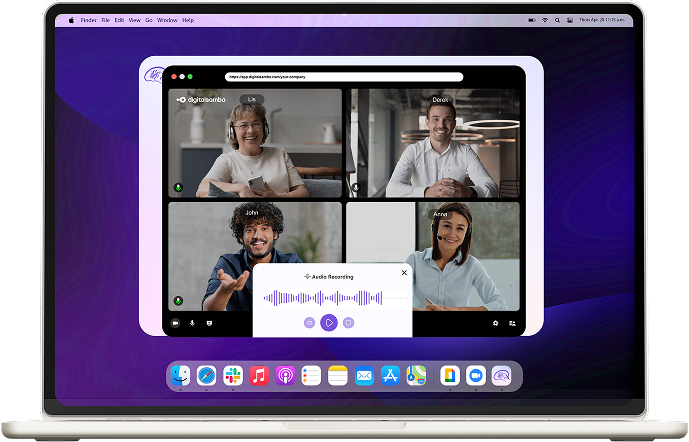Open Zoom from the dock
This screenshot has height=442, width=689.
[476, 376]
